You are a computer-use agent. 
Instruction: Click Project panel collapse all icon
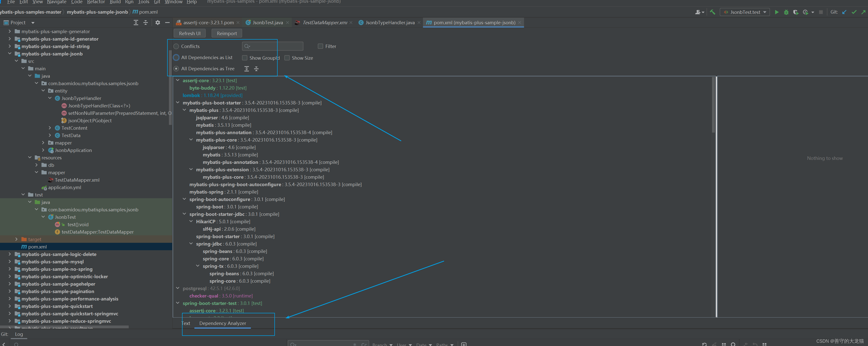tap(146, 23)
